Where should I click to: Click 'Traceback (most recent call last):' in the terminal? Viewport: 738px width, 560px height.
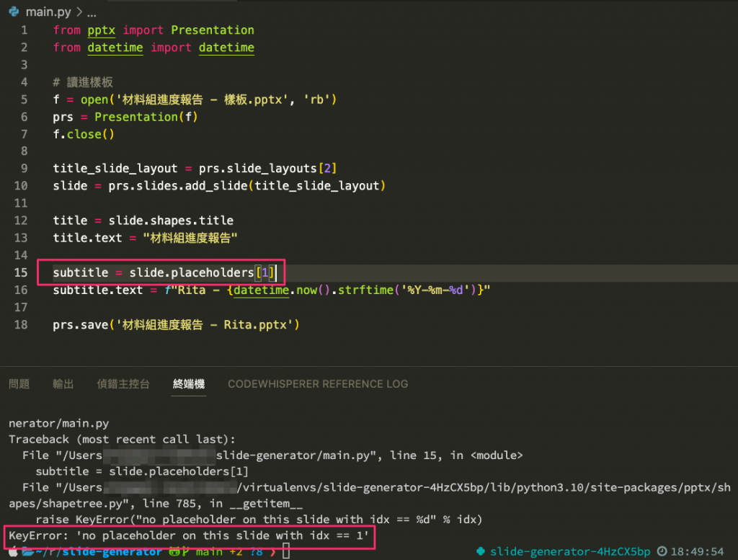pos(122,440)
